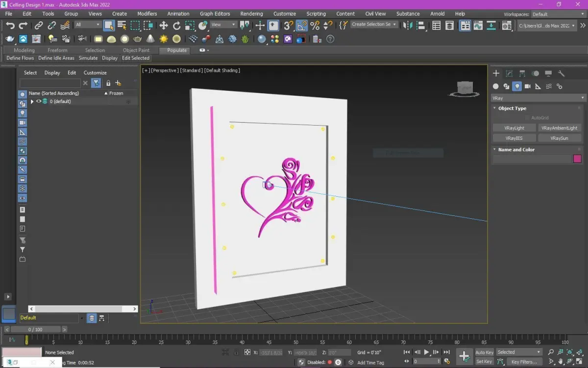Select the Geometry category in Create panel
588x368 pixels.
[495, 86]
